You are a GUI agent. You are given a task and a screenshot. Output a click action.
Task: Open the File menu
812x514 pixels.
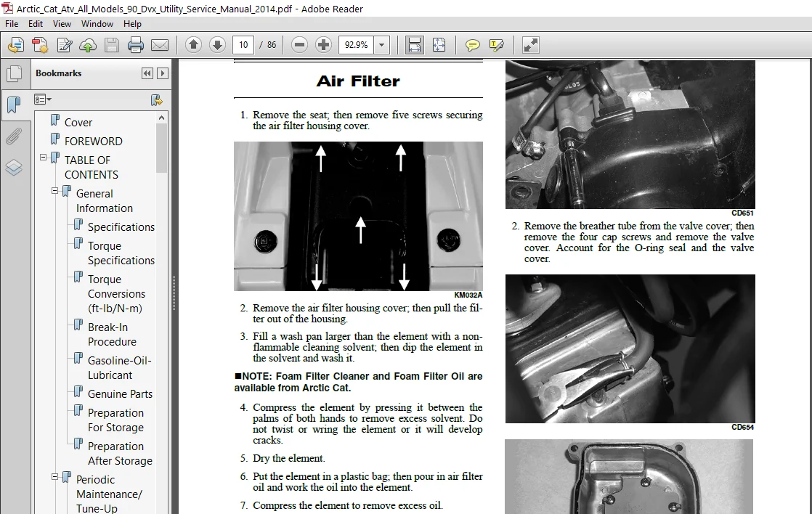point(12,24)
